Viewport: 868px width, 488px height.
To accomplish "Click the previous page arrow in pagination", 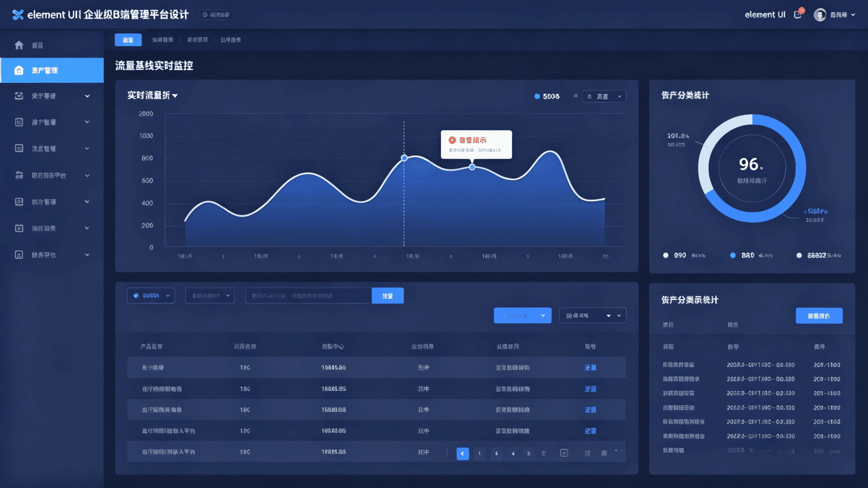I will coord(462,453).
